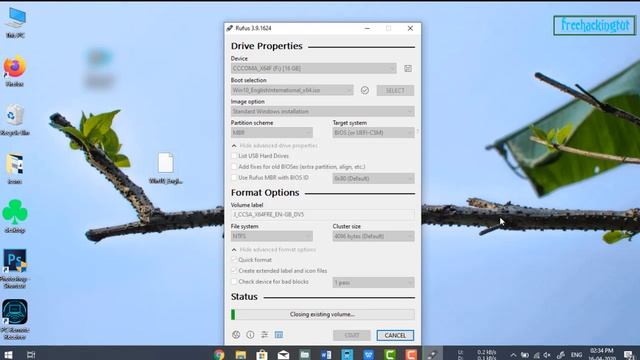The image size is (640, 360).
Task: Open Cluster size dropdown
Action: (373, 236)
